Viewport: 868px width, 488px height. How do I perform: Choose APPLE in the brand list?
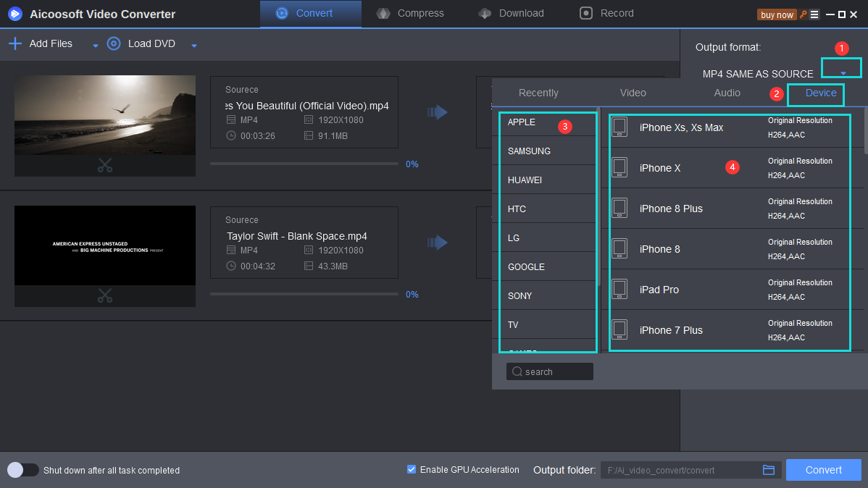(546, 122)
